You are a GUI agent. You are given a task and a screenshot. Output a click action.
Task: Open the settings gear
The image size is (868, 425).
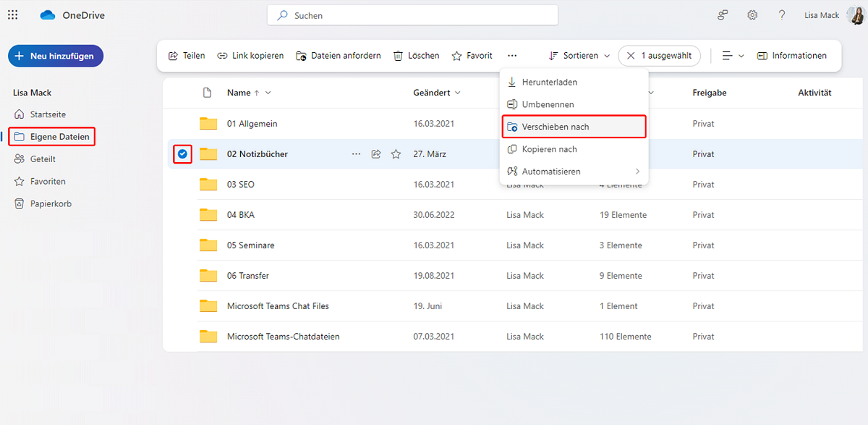[x=752, y=15]
